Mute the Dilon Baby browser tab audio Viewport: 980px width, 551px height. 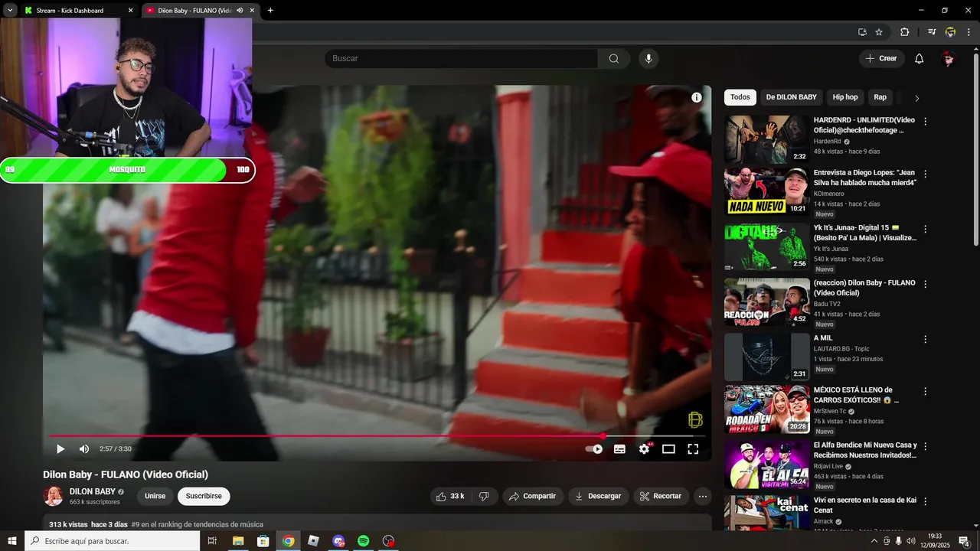(x=240, y=11)
